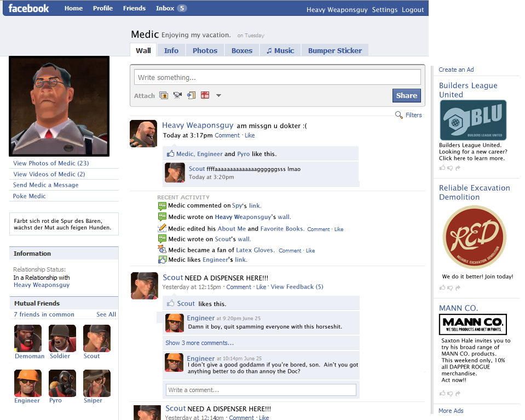This screenshot has width=525, height=420.
Task: Click Send Medic a Message
Action: (45, 185)
